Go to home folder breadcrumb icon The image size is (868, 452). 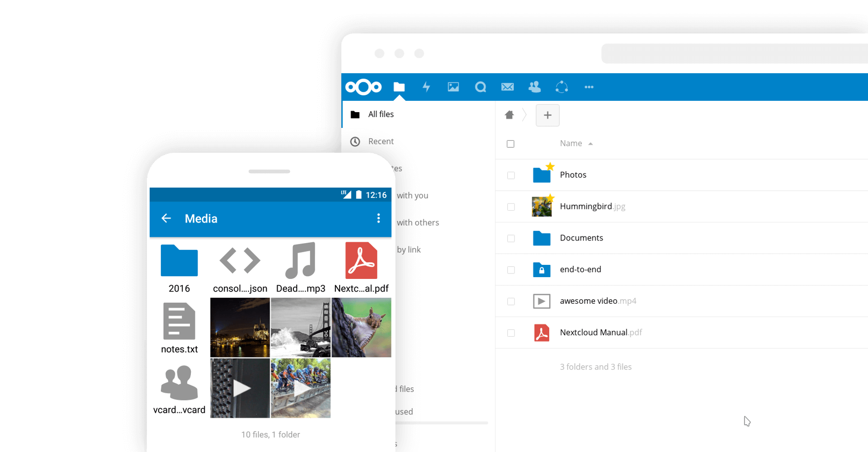[509, 115]
